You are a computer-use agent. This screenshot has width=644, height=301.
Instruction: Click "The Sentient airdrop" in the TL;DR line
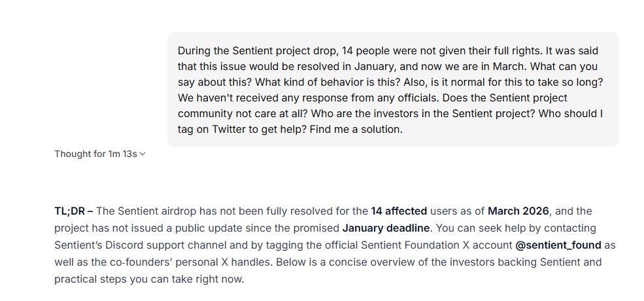coord(146,211)
